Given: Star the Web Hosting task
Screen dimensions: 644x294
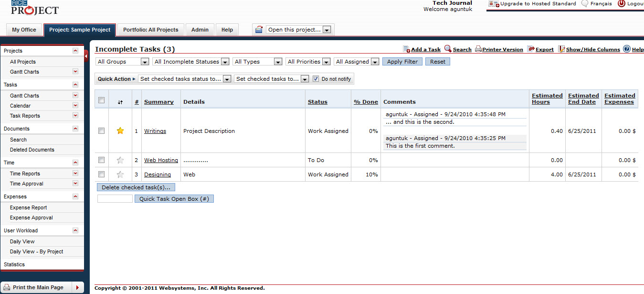Looking at the screenshot, I should pyautogui.click(x=120, y=160).
